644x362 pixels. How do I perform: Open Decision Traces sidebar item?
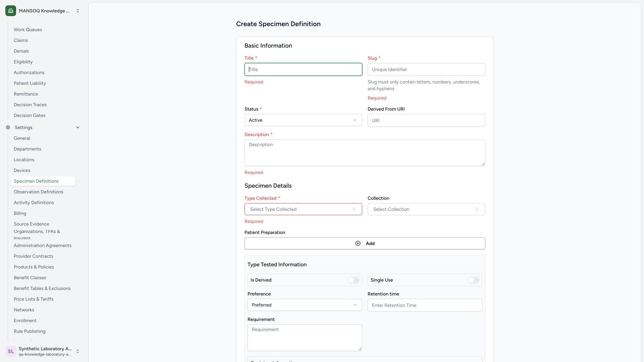30,105
